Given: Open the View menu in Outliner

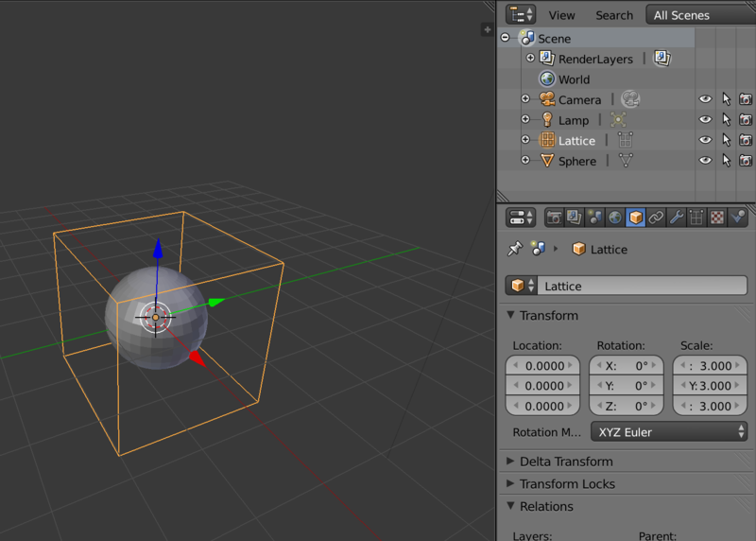Looking at the screenshot, I should (x=561, y=15).
